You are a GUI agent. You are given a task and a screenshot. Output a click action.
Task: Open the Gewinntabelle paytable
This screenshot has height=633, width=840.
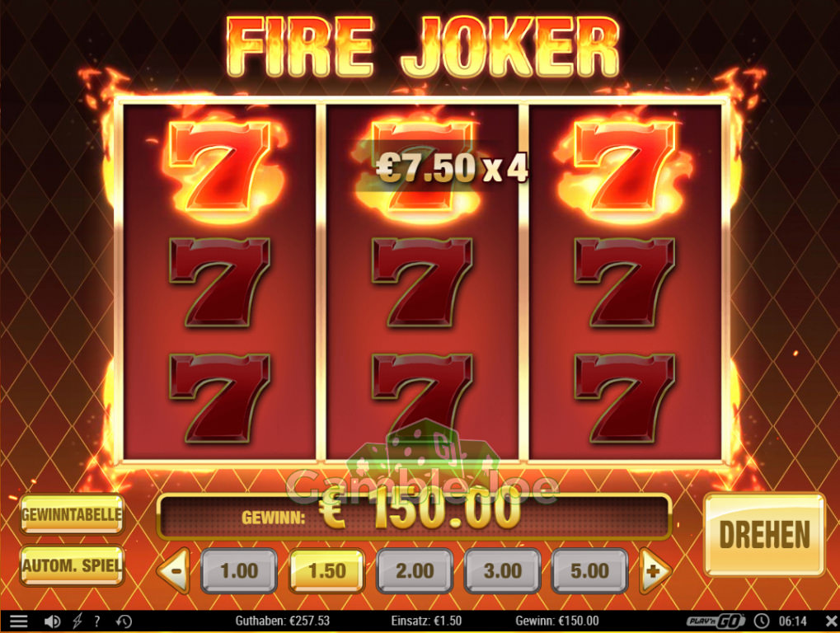click(x=72, y=514)
